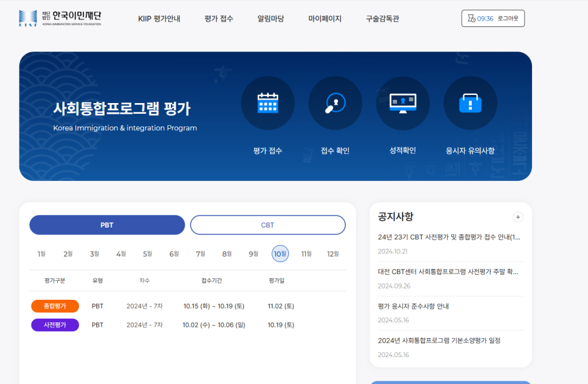Click period 10.02 (수) ~ 10.06 (일)
This screenshot has height=384, width=588.
click(x=214, y=325)
